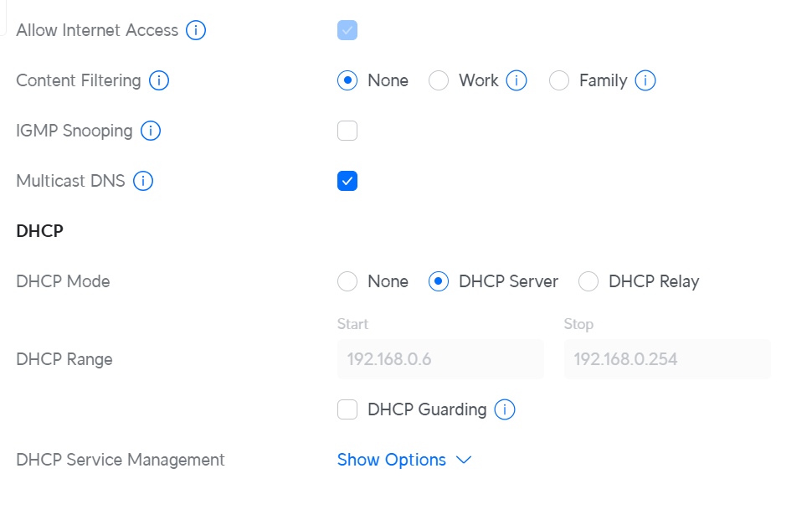Enable the DHCP Guarding checkbox

(x=347, y=409)
